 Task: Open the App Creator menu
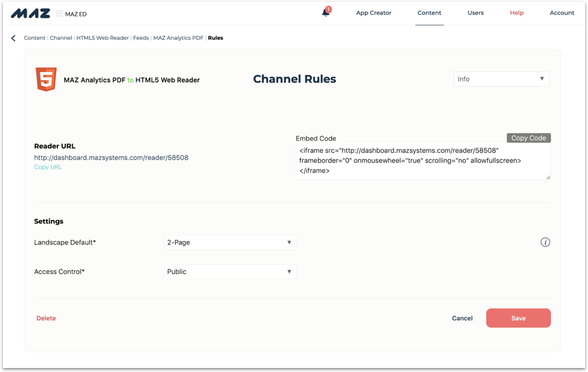click(x=374, y=13)
